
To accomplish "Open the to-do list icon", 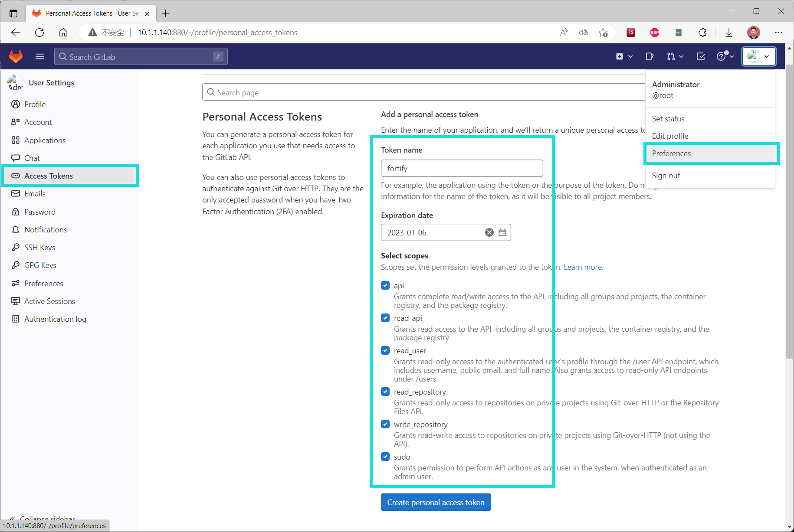I will coord(701,56).
